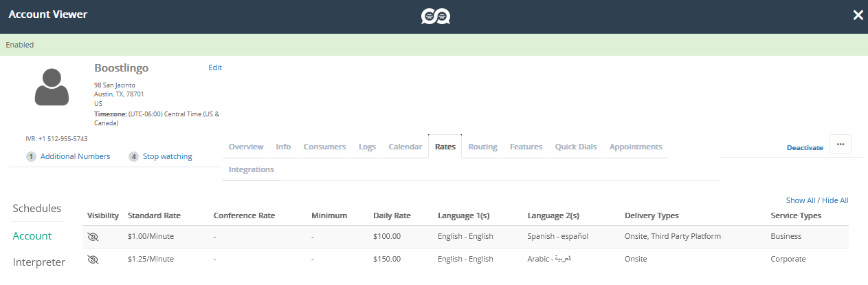This screenshot has height=285, width=868.
Task: Click the Standard Rate column header
Action: 154,215
